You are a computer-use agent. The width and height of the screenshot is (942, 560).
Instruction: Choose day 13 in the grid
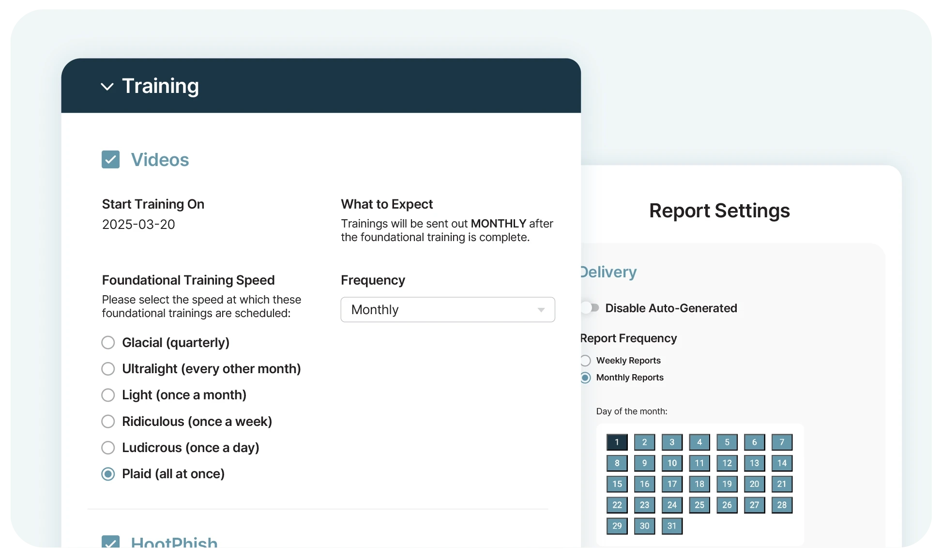click(x=754, y=463)
